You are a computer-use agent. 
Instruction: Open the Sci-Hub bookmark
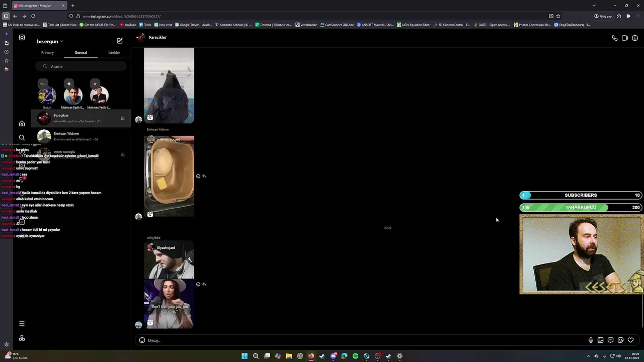pyautogui.click(x=21, y=25)
